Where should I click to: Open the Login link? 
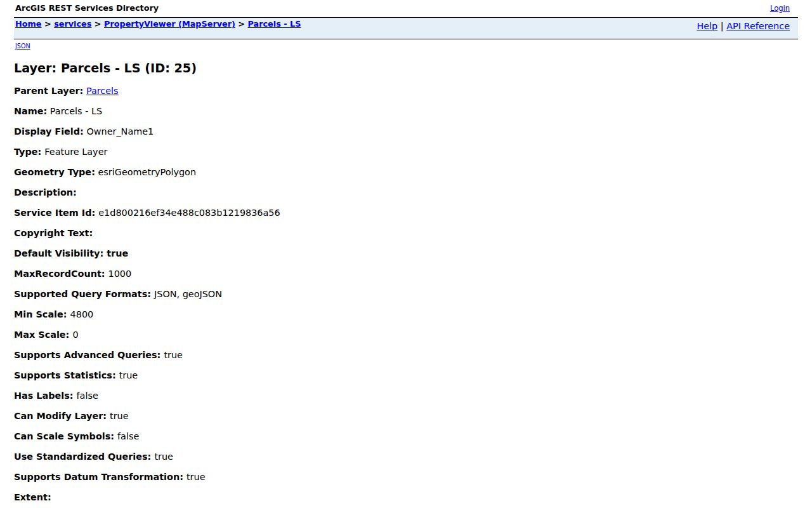point(780,8)
